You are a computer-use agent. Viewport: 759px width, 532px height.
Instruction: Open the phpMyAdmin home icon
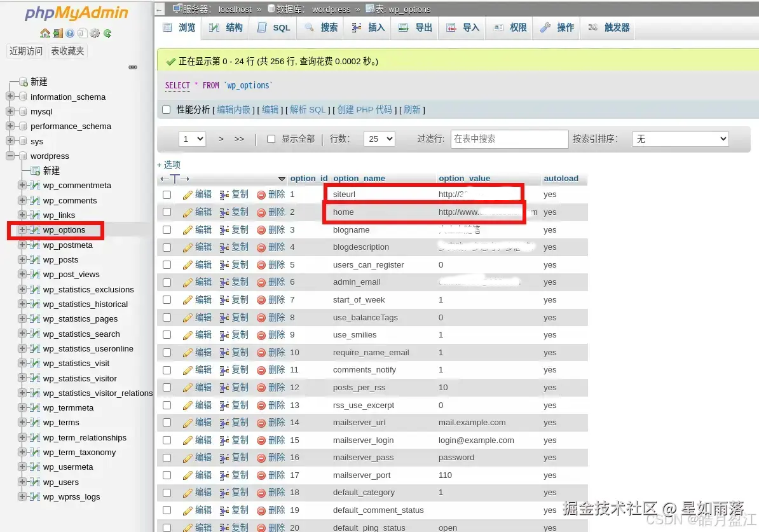[x=45, y=33]
